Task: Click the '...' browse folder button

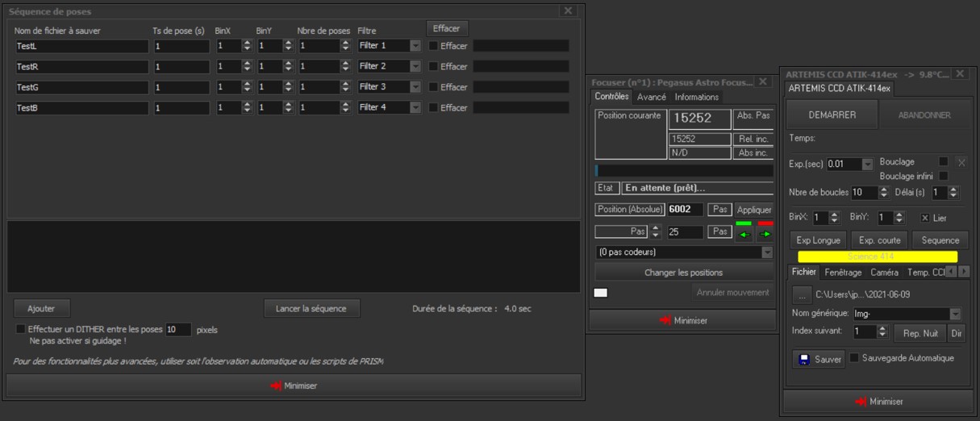Action: pos(800,294)
